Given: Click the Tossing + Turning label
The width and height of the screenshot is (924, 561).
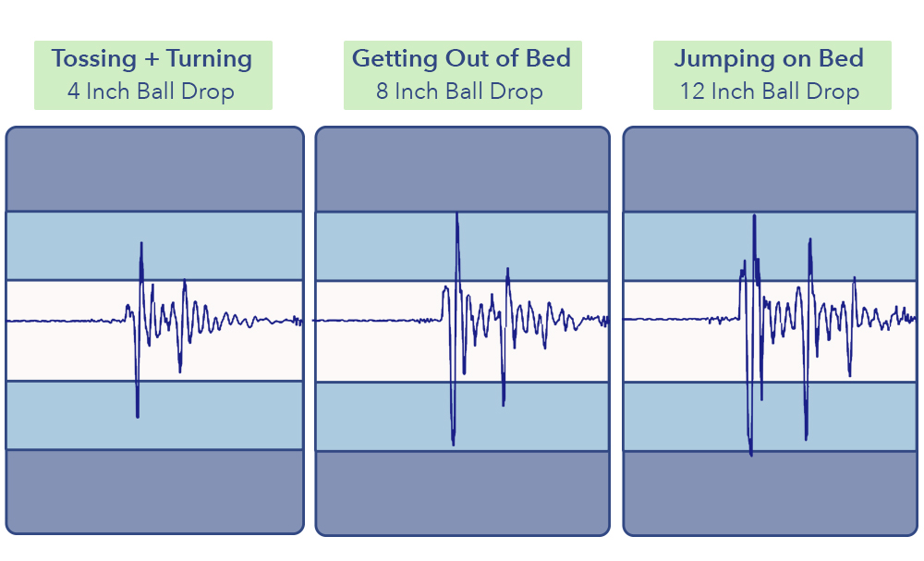Looking at the screenshot, I should coord(152,58).
